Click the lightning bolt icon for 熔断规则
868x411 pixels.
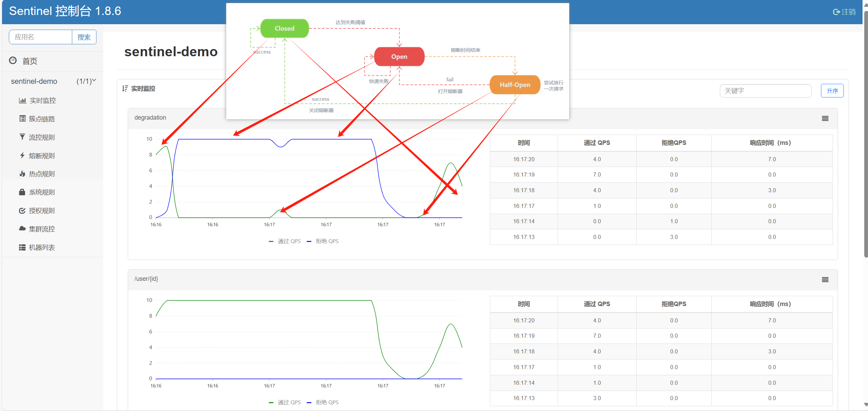point(22,155)
